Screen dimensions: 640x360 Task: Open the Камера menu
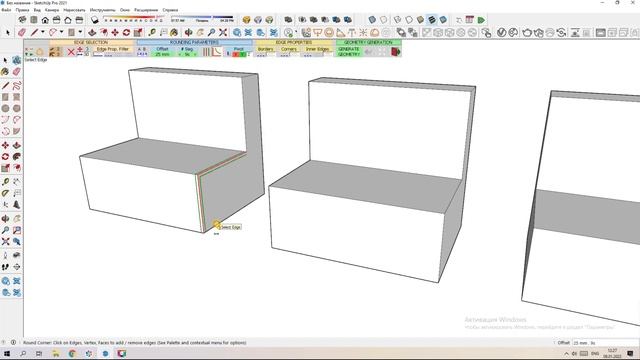click(x=52, y=10)
